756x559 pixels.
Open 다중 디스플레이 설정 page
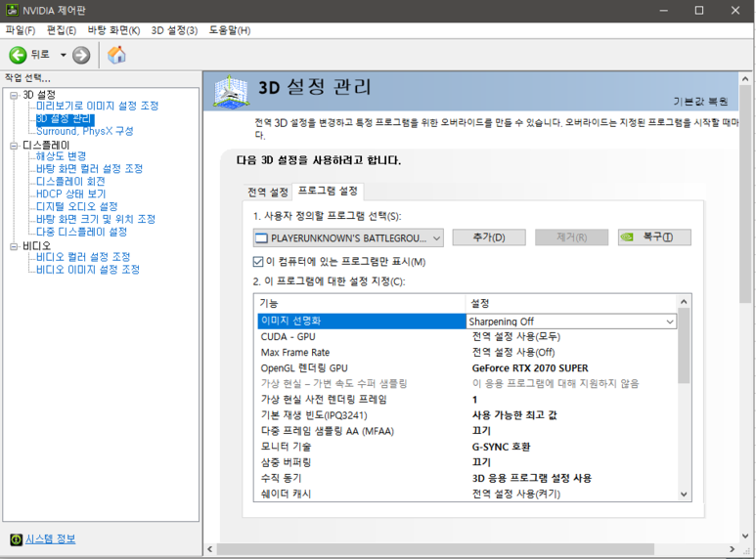(x=81, y=232)
